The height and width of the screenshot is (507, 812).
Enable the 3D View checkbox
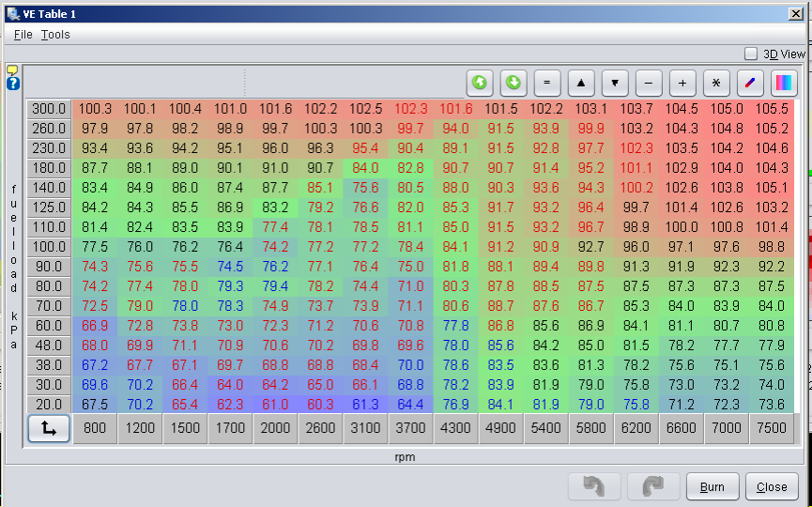pos(751,54)
